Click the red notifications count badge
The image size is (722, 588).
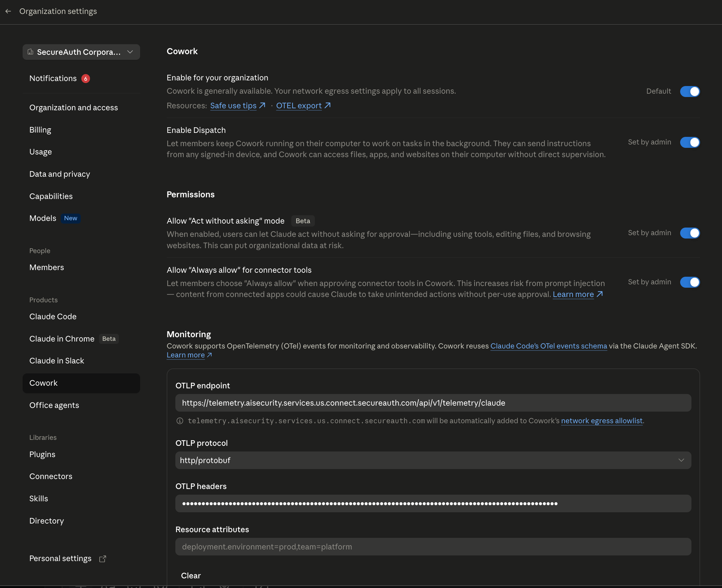pos(86,79)
